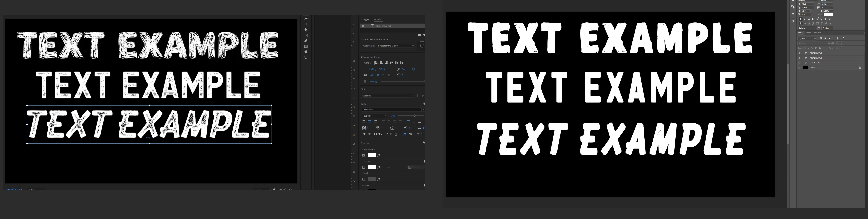Click the lock icon on the Sfondo layer
Viewport: 868px width, 219px height.
click(x=860, y=68)
